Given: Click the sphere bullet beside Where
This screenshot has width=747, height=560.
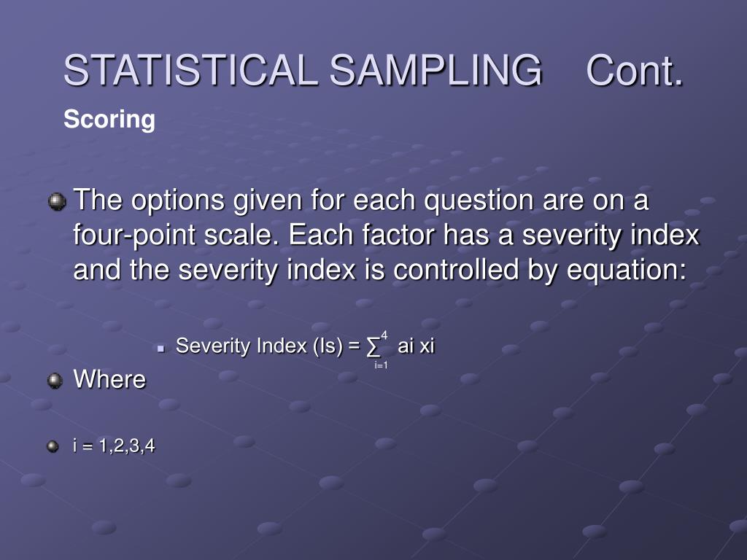Looking at the screenshot, I should (55, 381).
